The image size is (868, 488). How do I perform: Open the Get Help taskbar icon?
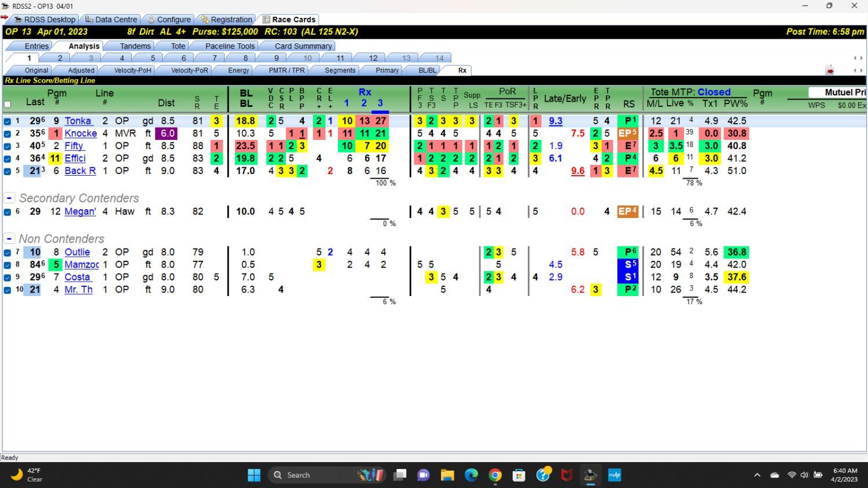click(x=543, y=475)
